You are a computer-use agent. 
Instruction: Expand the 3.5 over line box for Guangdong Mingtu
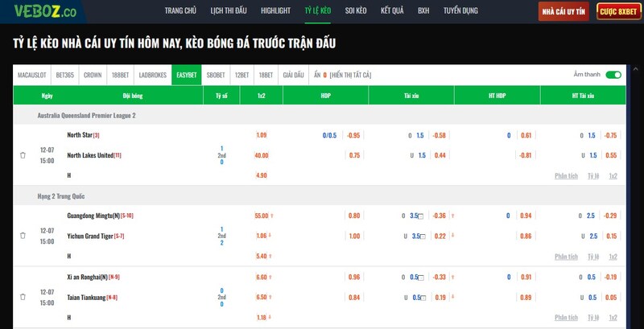click(x=420, y=216)
